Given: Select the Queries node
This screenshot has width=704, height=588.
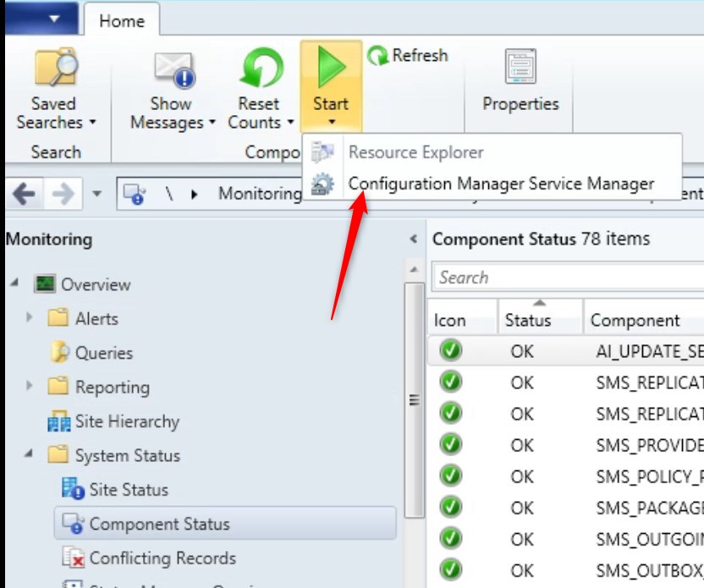Looking at the screenshot, I should [x=104, y=353].
